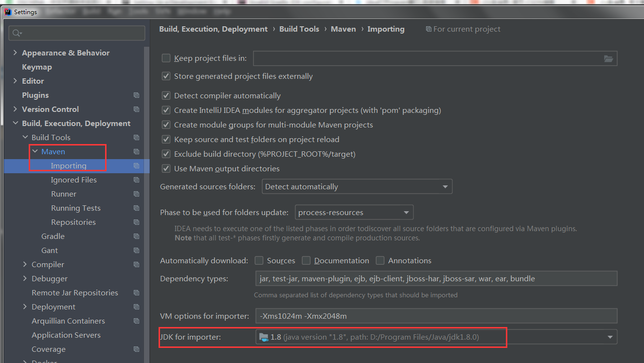
Task: Click project-level icon beside Gant
Action: [x=136, y=251]
